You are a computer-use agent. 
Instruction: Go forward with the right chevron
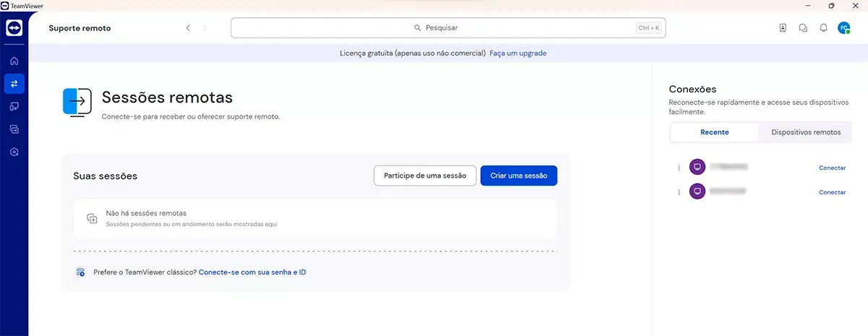click(205, 28)
